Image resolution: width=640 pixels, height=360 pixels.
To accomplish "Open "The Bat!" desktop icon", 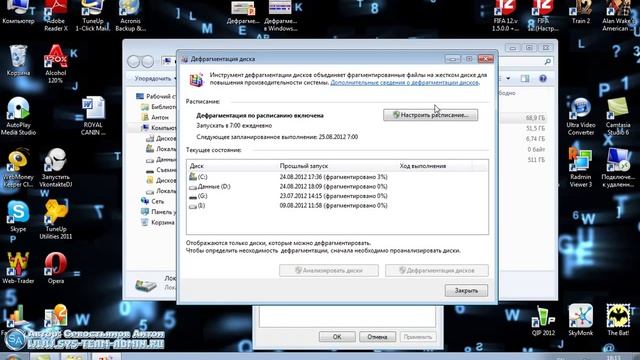I will [x=618, y=320].
